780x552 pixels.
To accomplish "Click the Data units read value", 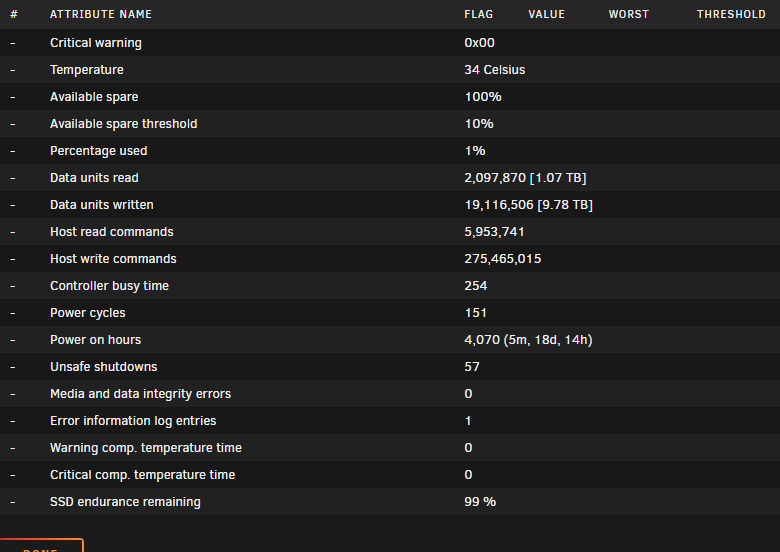I will pyautogui.click(x=525, y=178).
